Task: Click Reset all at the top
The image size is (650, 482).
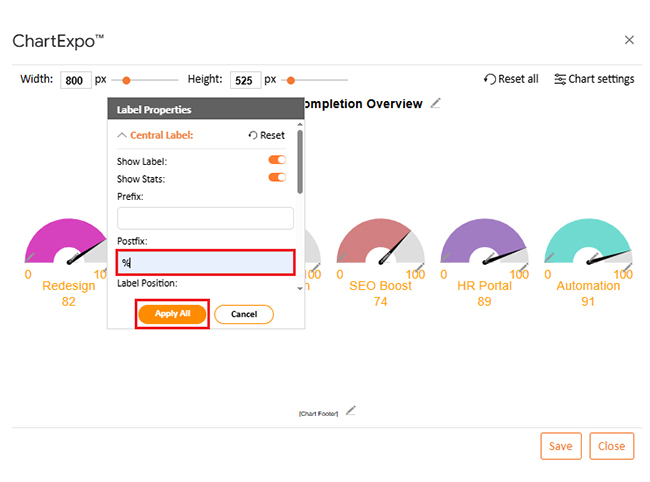Action: [x=511, y=79]
